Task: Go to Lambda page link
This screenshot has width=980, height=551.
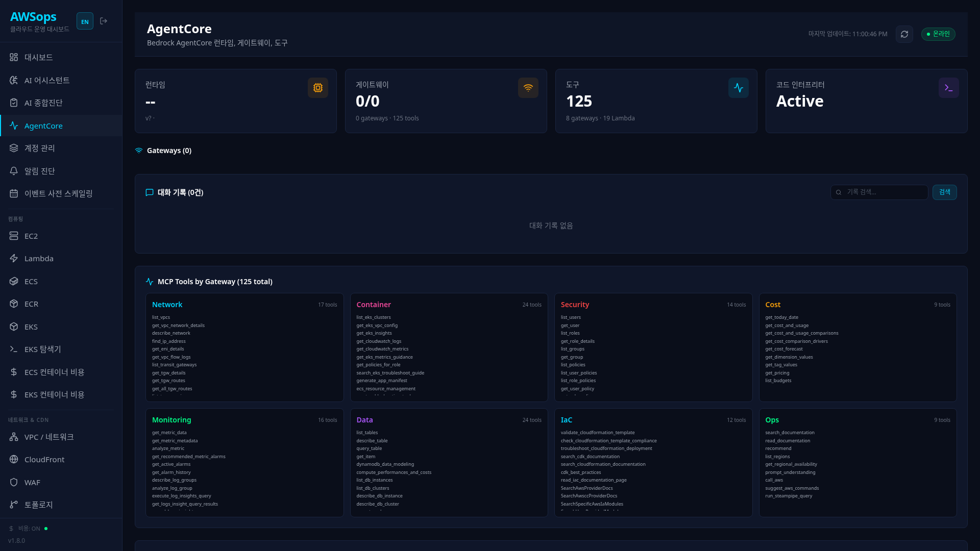Action: [x=61, y=258]
